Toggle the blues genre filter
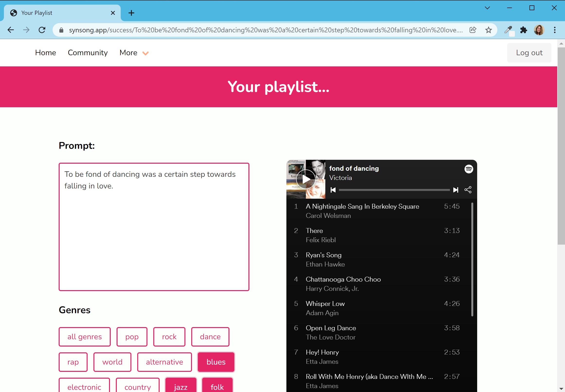Image resolution: width=565 pixels, height=392 pixels. pyautogui.click(x=216, y=362)
